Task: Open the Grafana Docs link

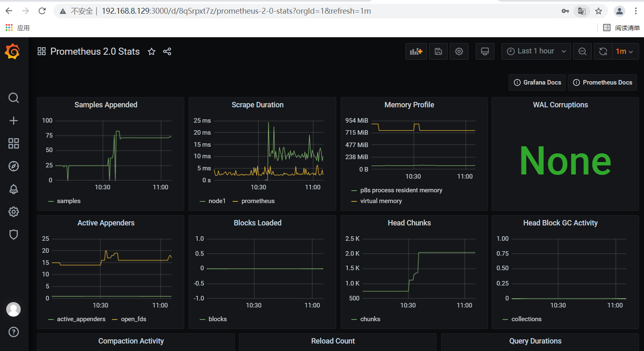Action: click(538, 82)
